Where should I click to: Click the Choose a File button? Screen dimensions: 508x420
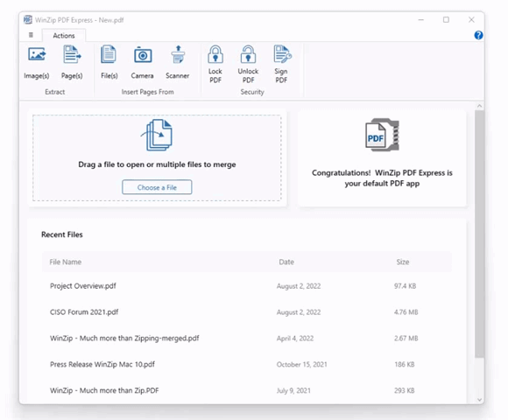[157, 187]
